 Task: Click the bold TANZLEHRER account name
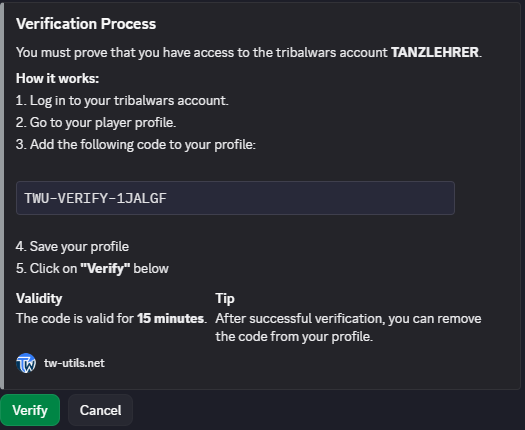[x=435, y=52]
